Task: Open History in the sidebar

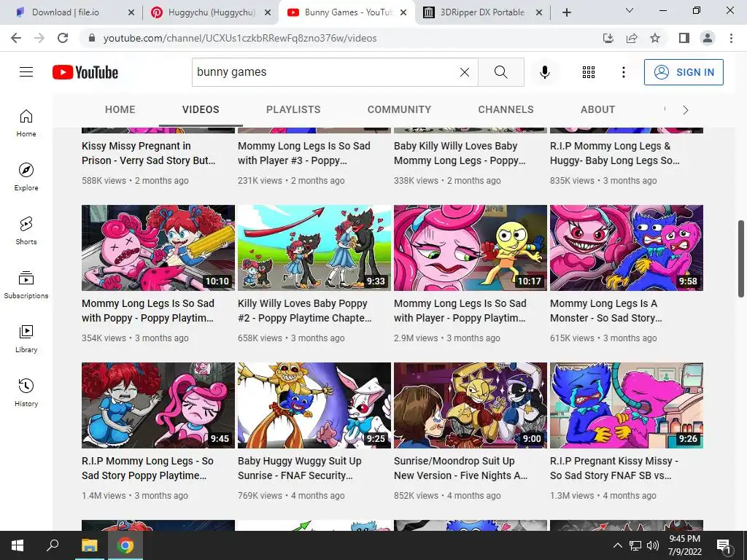Action: (x=26, y=392)
